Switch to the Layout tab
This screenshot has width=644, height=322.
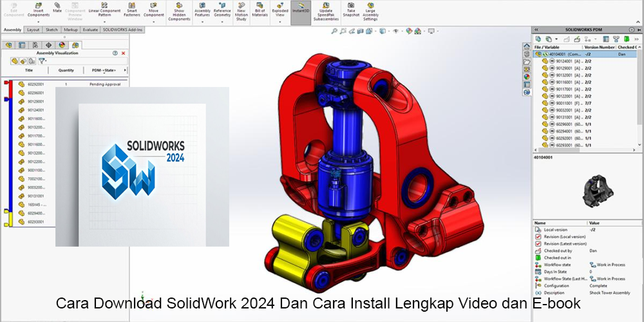(33, 30)
